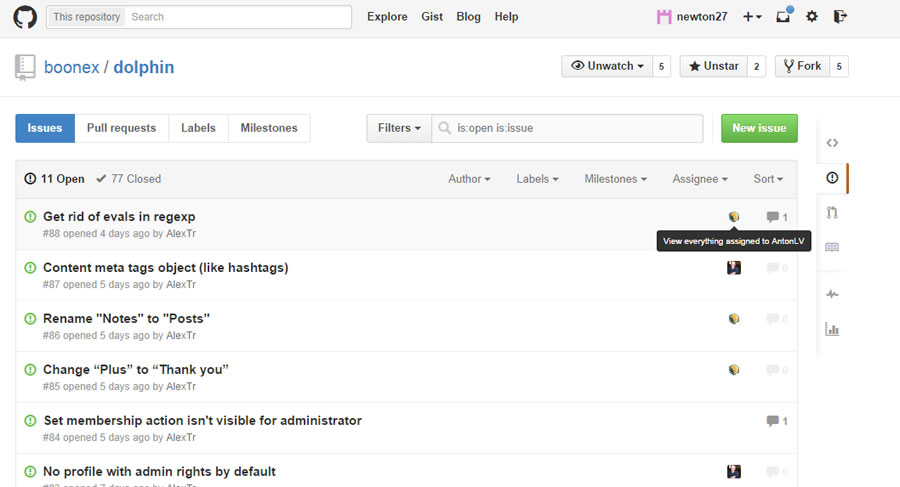Click the issues search filter field
Screen dimensions: 900x487
575,128
